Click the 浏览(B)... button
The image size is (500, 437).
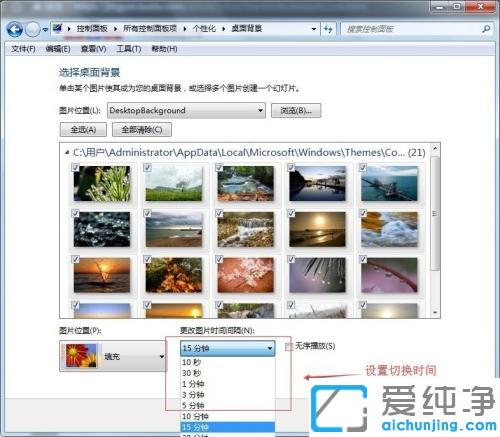pyautogui.click(x=296, y=110)
